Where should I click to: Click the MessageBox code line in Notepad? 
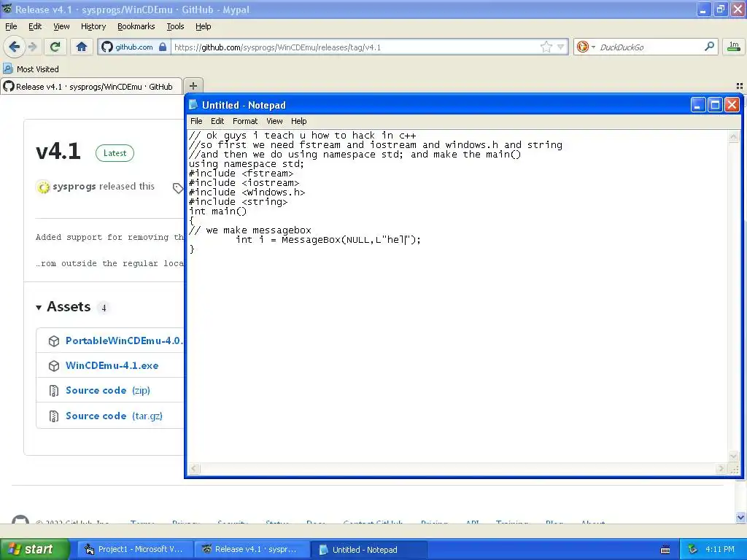pyautogui.click(x=328, y=239)
